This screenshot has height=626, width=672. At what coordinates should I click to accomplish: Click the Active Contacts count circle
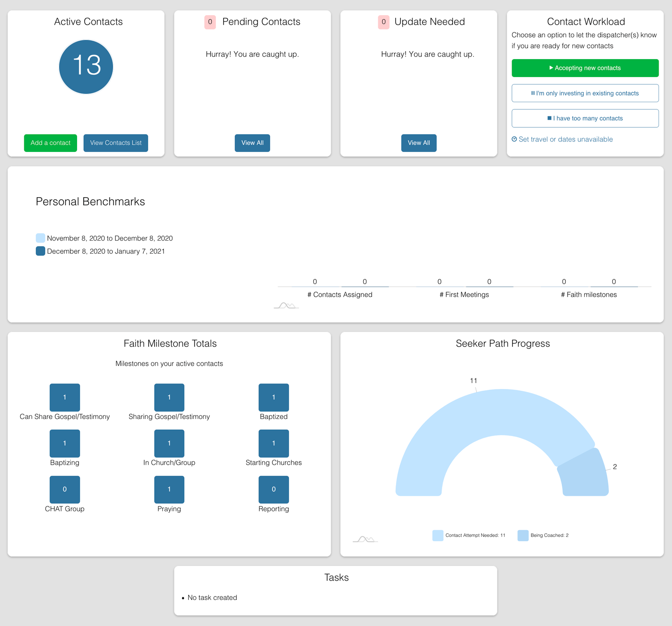86,67
